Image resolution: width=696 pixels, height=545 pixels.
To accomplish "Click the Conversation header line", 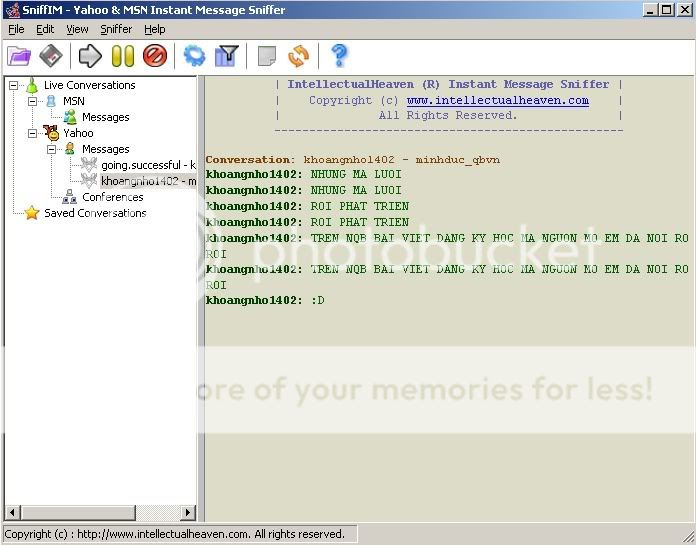I will click(x=353, y=160).
